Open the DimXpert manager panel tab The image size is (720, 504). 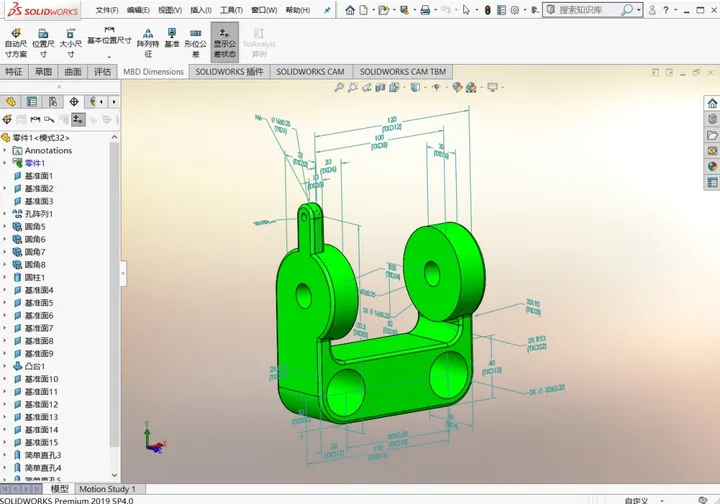pyautogui.click(x=74, y=102)
